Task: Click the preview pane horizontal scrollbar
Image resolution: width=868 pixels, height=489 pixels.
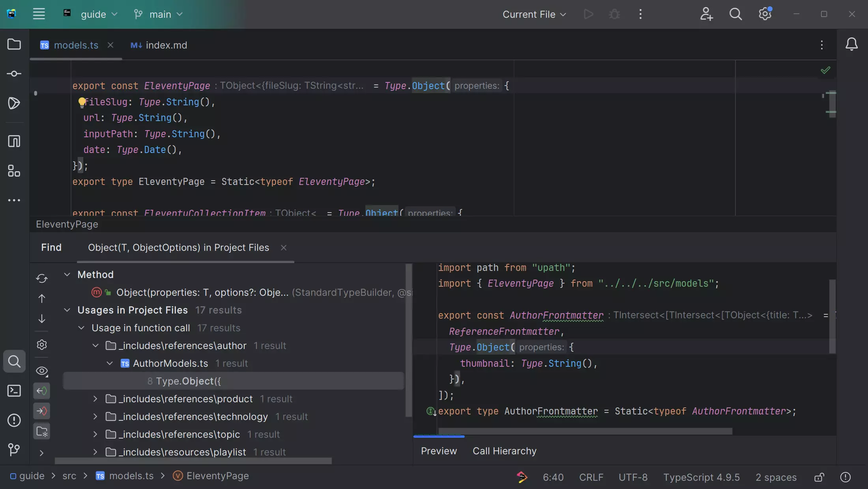Action: click(x=585, y=431)
